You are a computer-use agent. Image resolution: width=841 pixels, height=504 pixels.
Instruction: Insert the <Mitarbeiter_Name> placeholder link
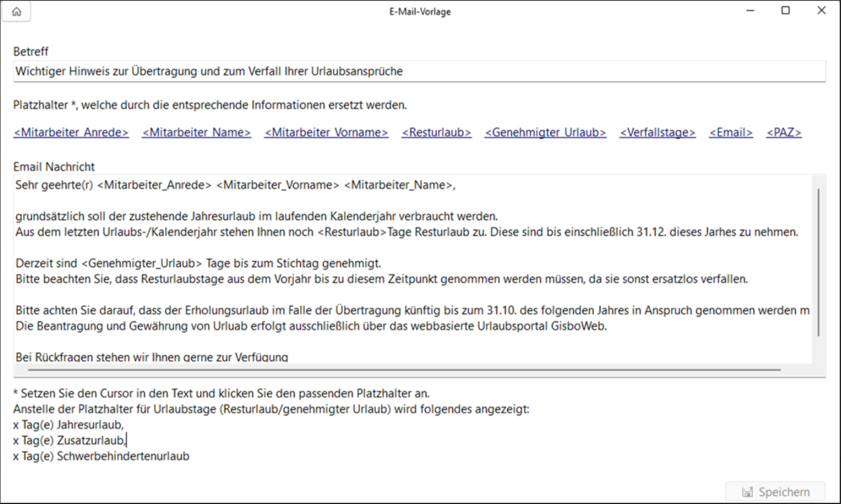(197, 133)
